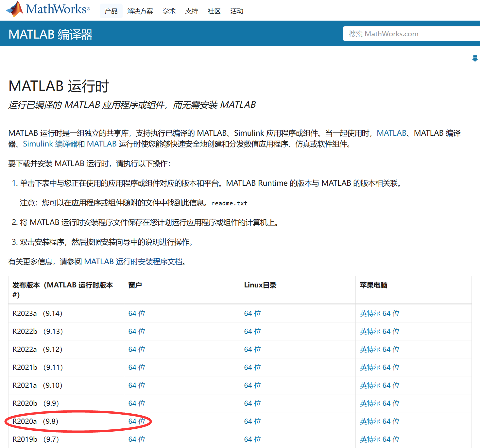
Task: Open the 社区 navigation item
Action: click(214, 11)
